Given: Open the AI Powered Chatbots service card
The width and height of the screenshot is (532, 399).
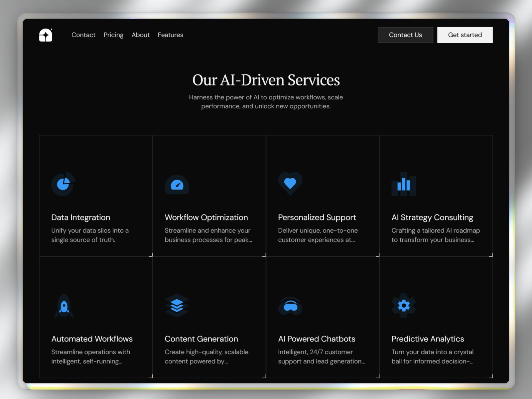Looking at the screenshot, I should pos(323,318).
